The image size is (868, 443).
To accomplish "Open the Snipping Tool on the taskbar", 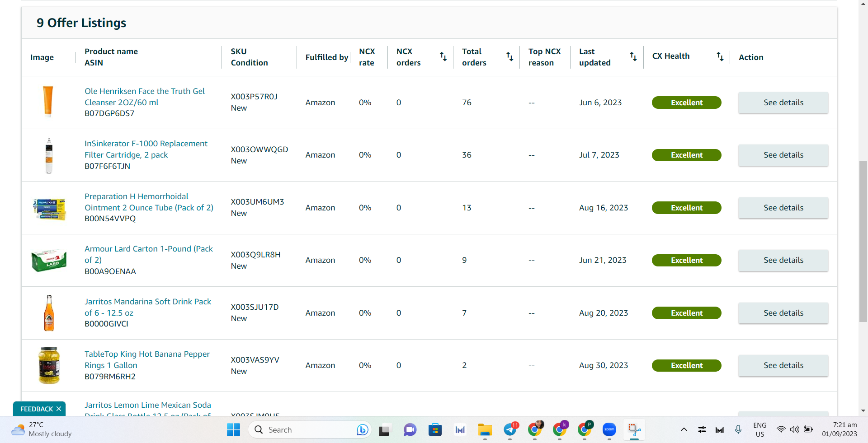I will tap(634, 430).
